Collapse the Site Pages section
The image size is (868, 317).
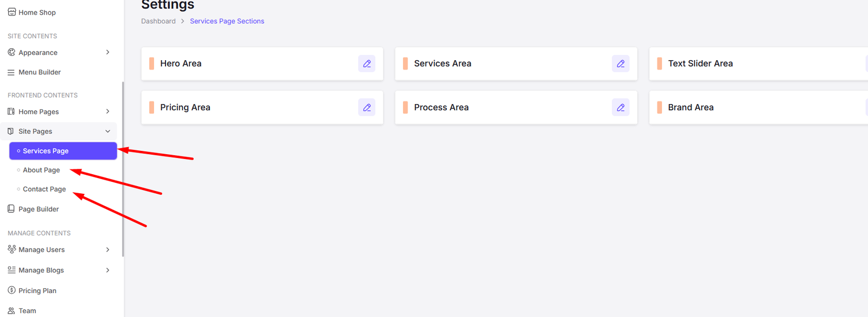(107, 131)
